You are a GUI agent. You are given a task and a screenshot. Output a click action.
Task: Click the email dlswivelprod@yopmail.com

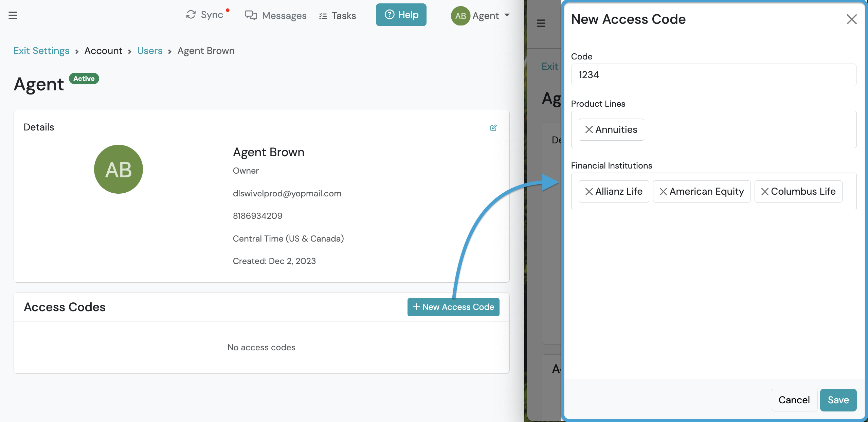tap(287, 193)
